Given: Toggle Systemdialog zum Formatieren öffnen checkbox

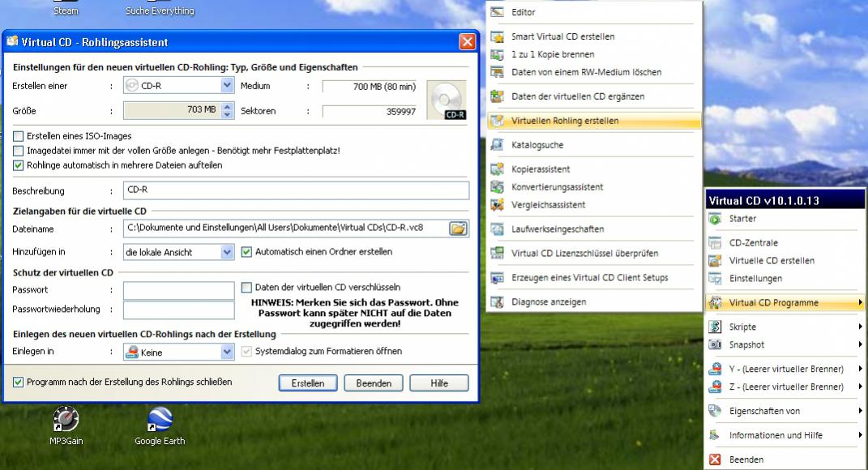Looking at the screenshot, I should coord(246,352).
